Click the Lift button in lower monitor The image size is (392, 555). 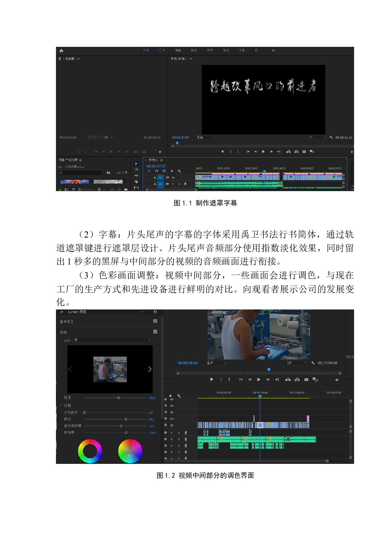click(x=288, y=380)
